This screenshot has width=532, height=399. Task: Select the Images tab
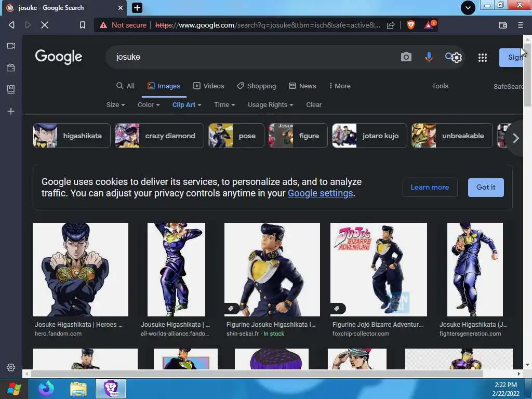[164, 86]
